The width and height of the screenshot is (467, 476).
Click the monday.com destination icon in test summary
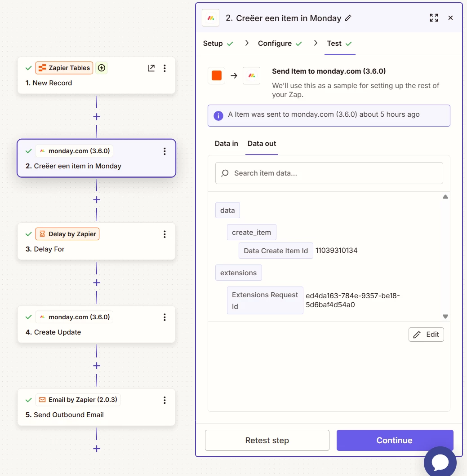(251, 75)
